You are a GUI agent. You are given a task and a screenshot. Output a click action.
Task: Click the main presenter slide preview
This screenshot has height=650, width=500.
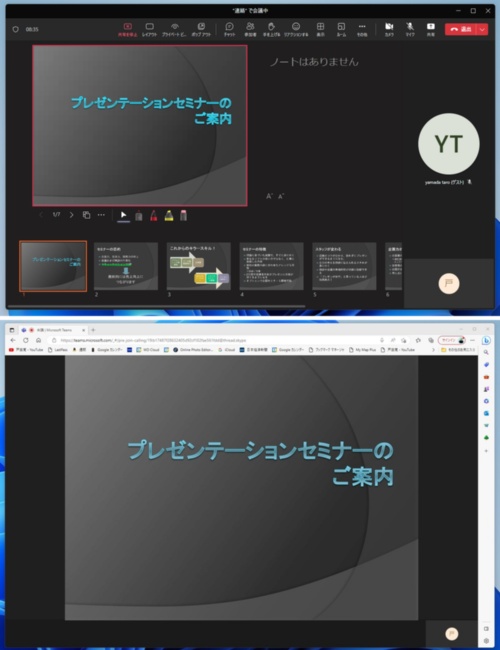click(140, 126)
